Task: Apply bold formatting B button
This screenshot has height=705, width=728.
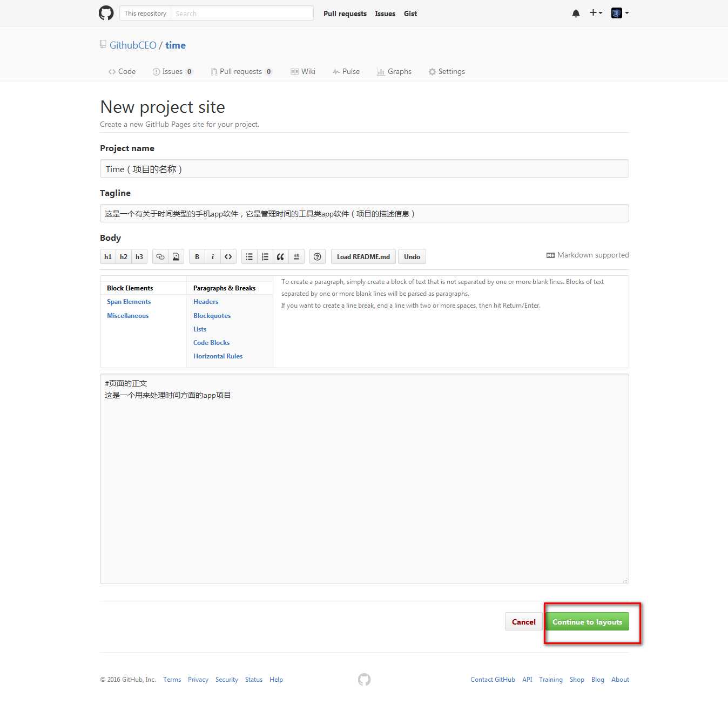Action: point(197,256)
